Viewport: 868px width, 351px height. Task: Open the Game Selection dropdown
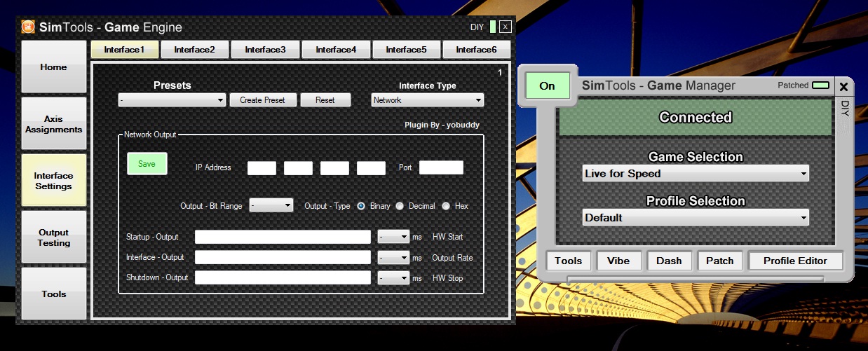click(x=696, y=174)
